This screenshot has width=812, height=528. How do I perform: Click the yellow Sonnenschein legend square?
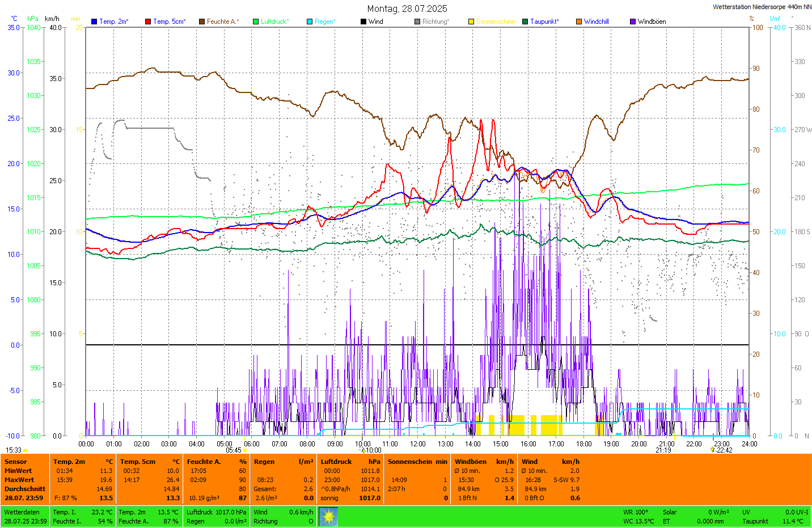[471, 22]
